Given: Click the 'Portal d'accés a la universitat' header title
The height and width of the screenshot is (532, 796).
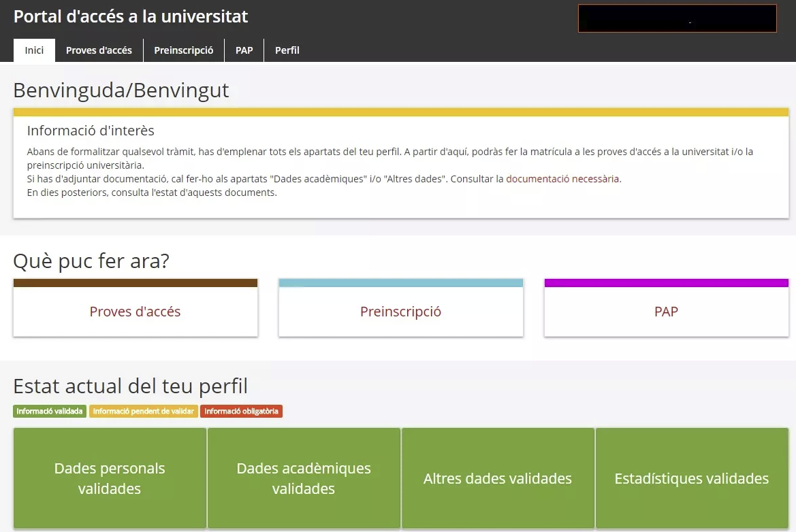Looking at the screenshot, I should point(131,16).
